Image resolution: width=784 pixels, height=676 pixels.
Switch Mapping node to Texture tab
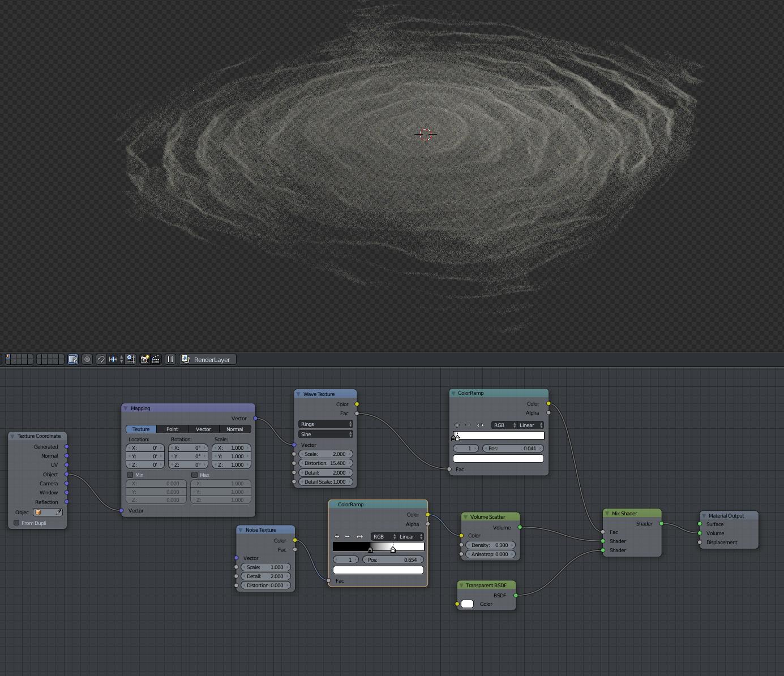point(141,429)
